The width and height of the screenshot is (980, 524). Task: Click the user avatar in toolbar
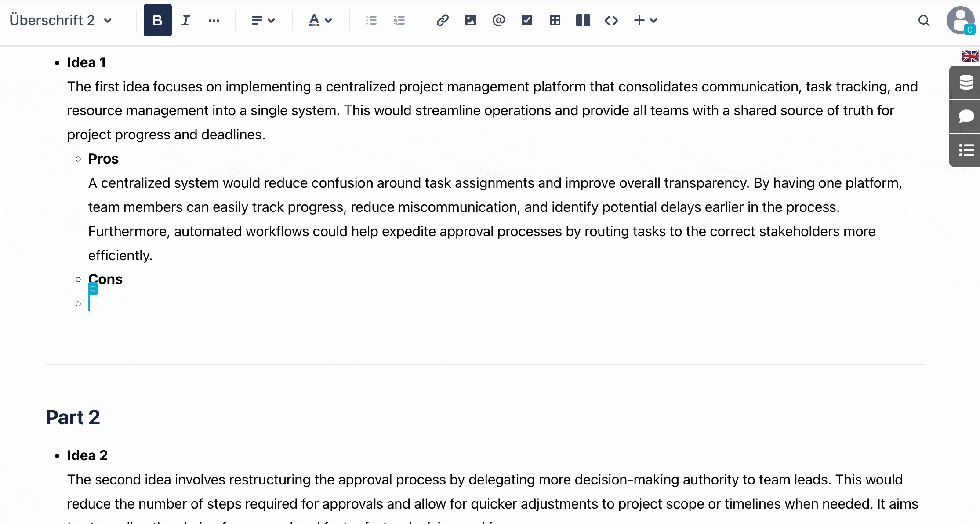click(x=960, y=20)
